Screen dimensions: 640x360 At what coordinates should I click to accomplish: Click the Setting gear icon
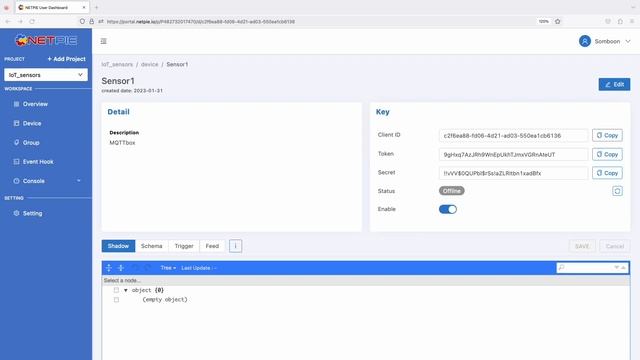tap(16, 213)
